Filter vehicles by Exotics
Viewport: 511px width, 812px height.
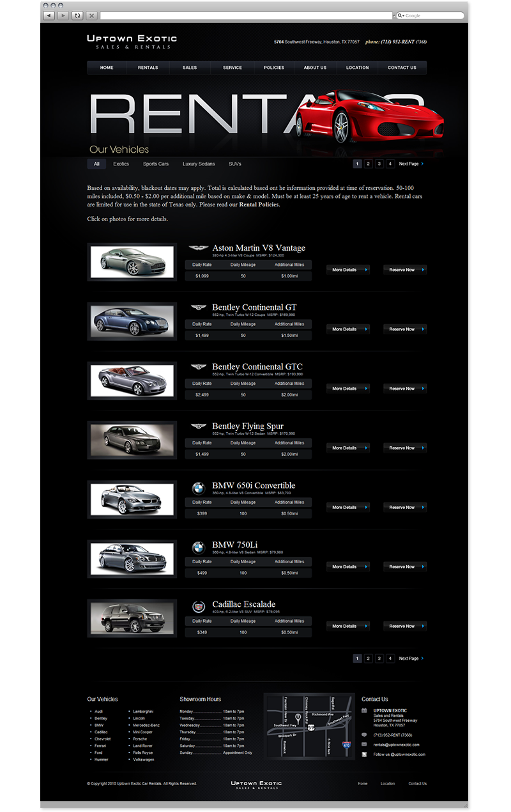click(x=121, y=164)
